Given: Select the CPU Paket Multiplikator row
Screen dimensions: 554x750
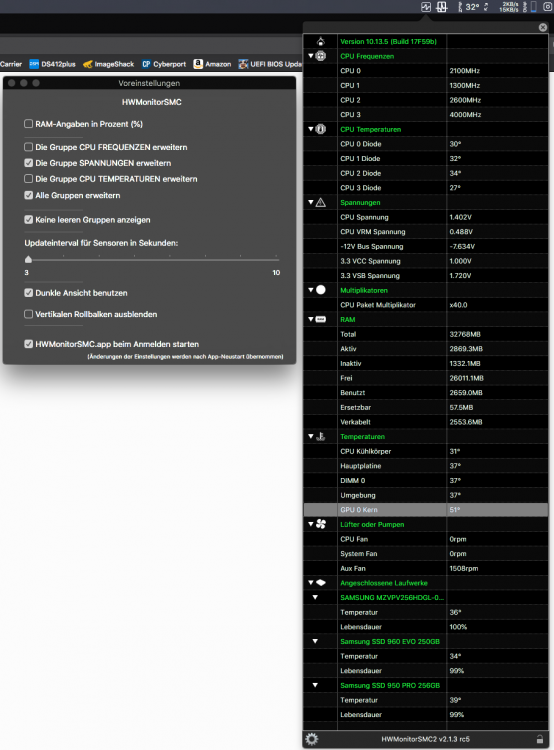Looking at the screenshot, I should pos(426,305).
